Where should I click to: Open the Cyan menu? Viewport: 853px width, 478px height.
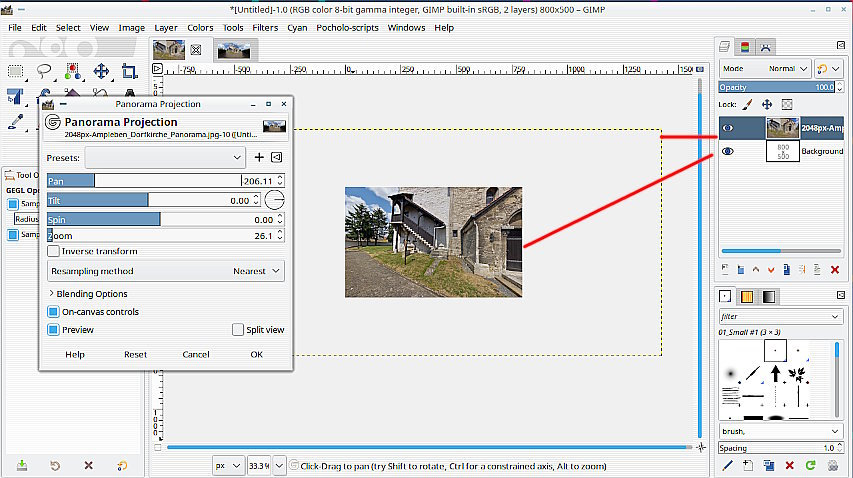click(x=297, y=28)
